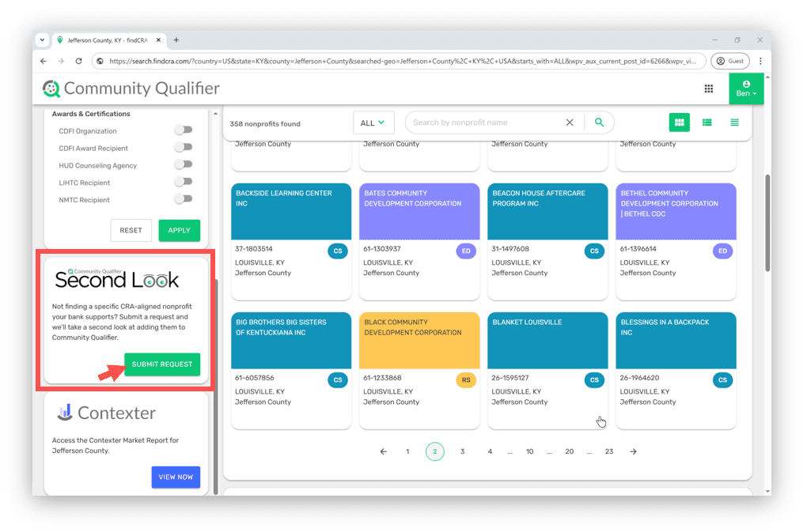Click the green search magnifier icon
807x532 pixels.
pos(599,123)
